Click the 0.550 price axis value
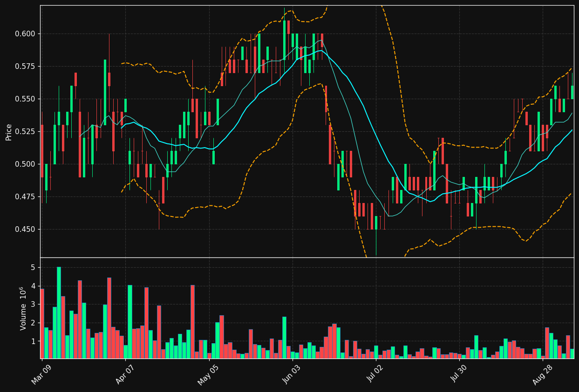Viewport: 579px width, 392px height. [x=25, y=99]
